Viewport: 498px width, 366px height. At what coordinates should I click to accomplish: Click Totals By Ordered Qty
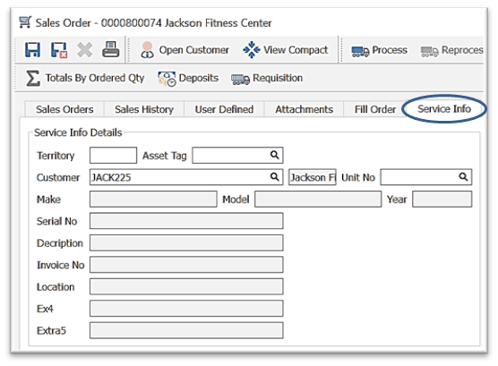coord(85,78)
